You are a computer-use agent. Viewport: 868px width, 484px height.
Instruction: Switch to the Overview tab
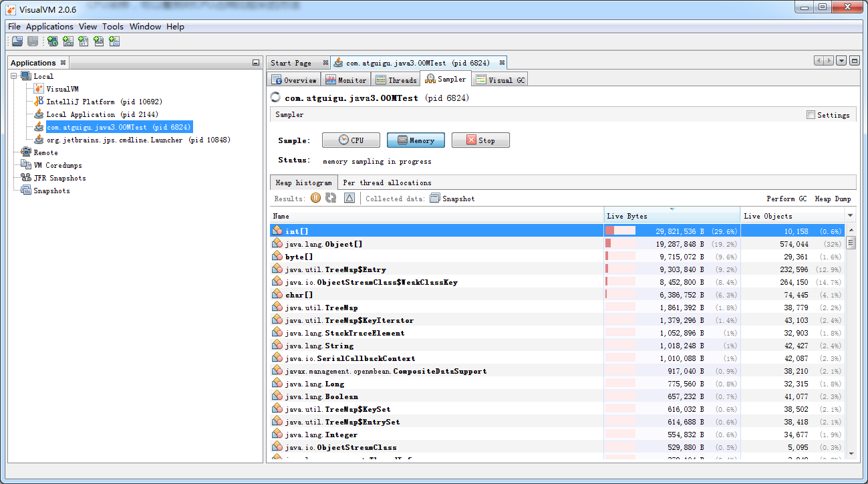(294, 80)
